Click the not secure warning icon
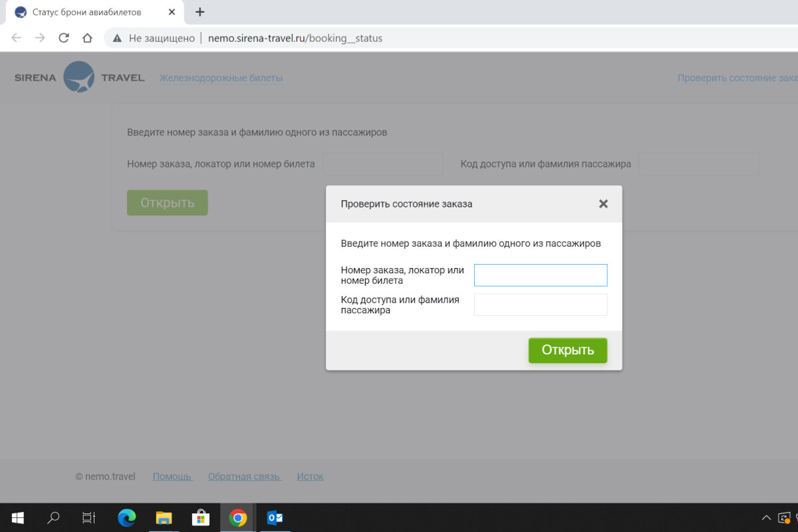 [x=117, y=38]
